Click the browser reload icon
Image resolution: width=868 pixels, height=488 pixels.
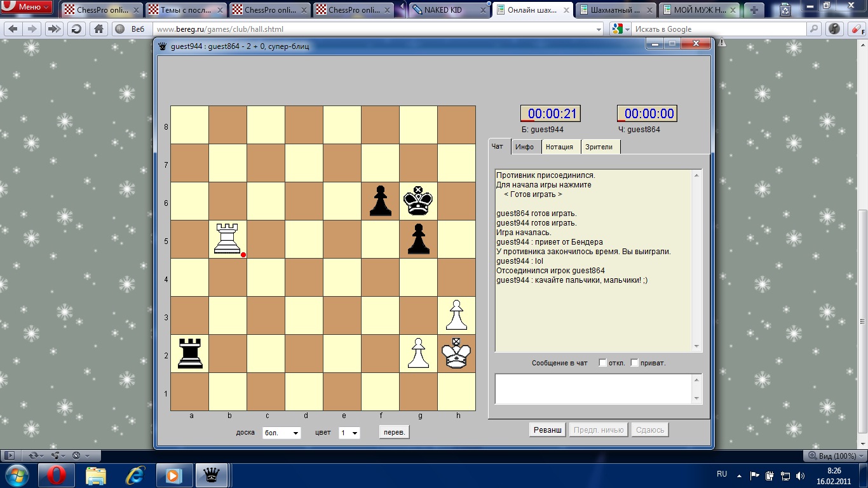click(76, 29)
